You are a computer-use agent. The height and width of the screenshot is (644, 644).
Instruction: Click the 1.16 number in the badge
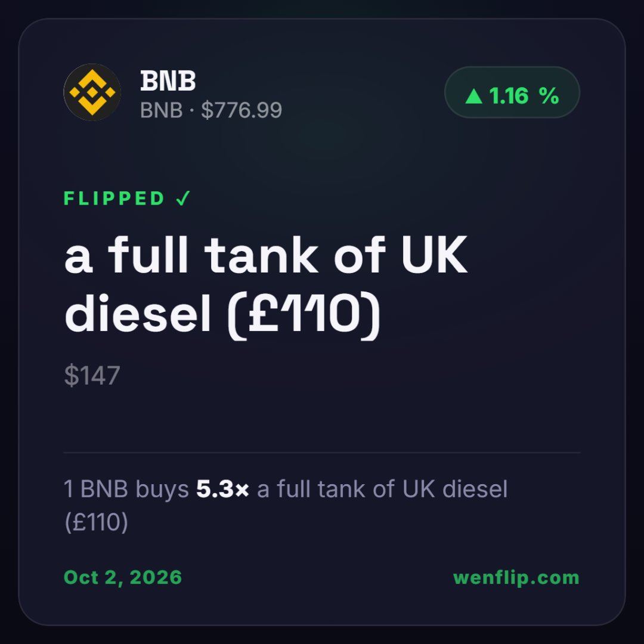(509, 96)
